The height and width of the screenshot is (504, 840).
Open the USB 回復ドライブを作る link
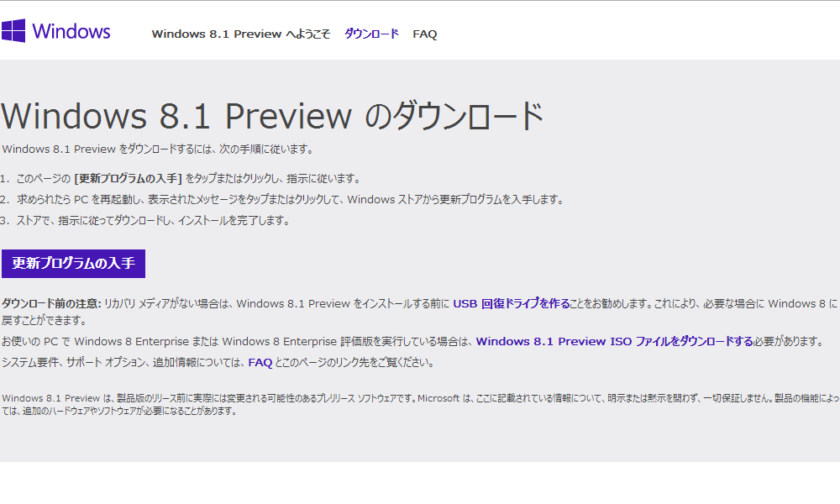click(511, 304)
